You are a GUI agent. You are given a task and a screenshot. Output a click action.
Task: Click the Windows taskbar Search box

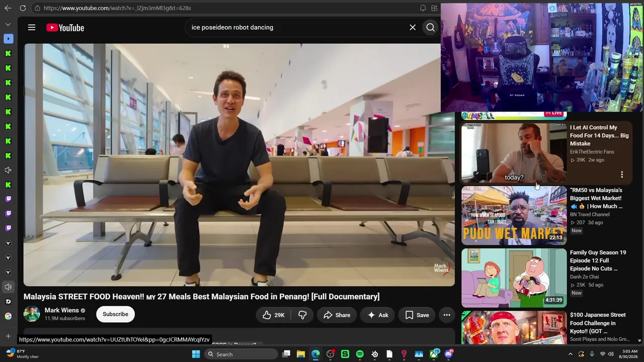click(x=242, y=354)
